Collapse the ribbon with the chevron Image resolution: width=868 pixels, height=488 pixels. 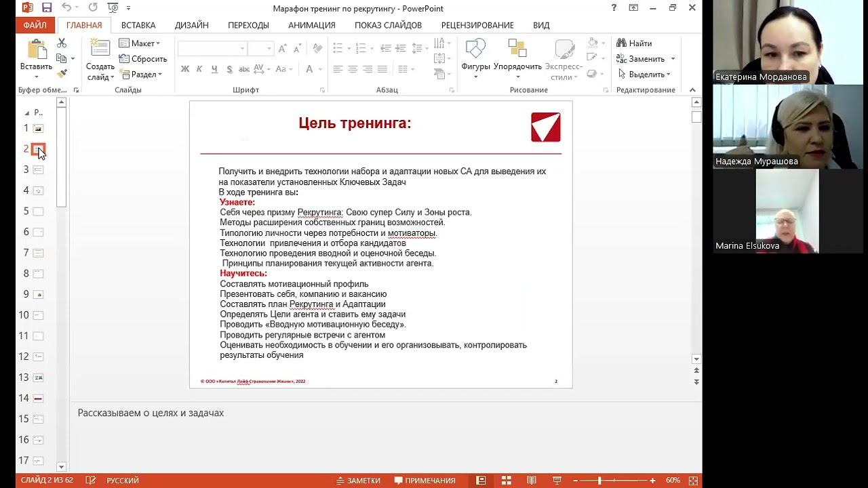tap(692, 90)
